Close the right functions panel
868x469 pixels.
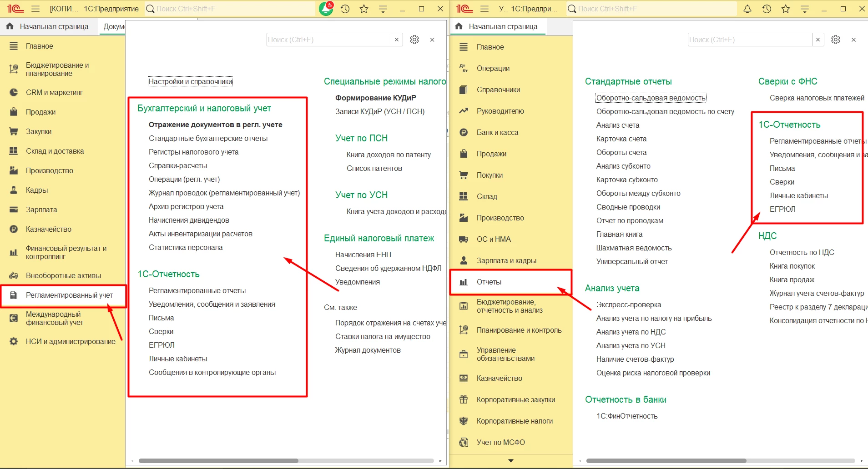click(x=854, y=40)
